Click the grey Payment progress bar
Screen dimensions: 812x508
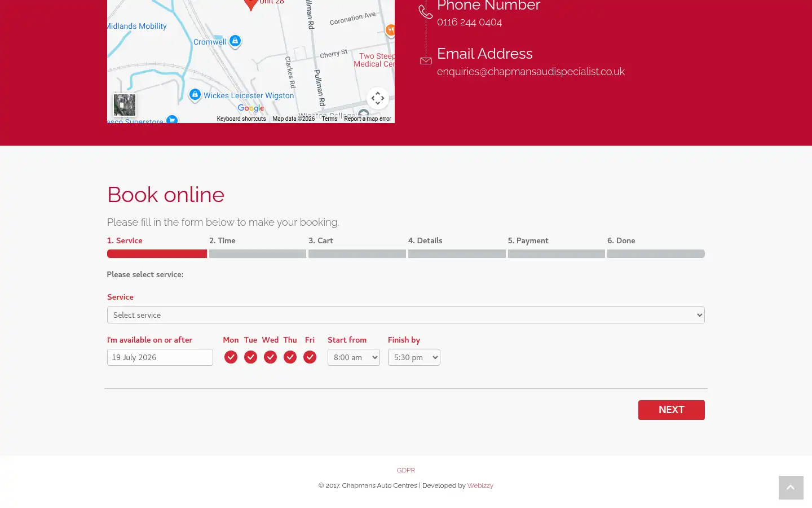557,254
